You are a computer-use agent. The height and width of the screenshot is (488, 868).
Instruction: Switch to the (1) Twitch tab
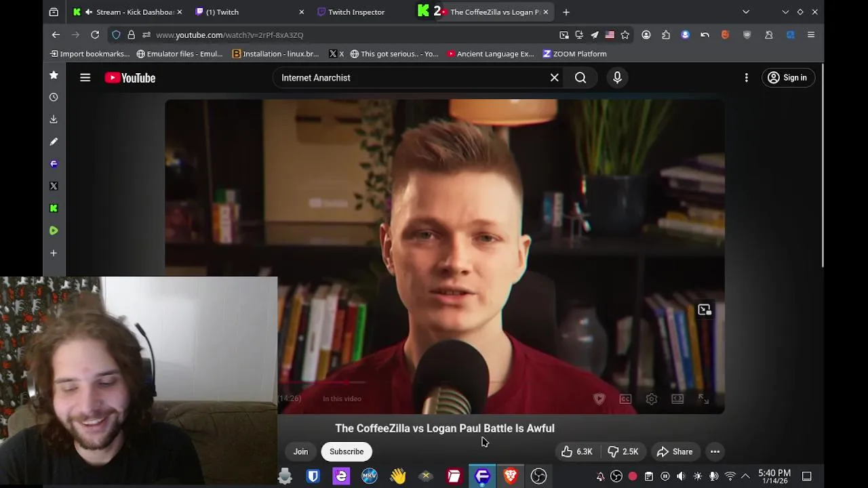click(x=250, y=12)
